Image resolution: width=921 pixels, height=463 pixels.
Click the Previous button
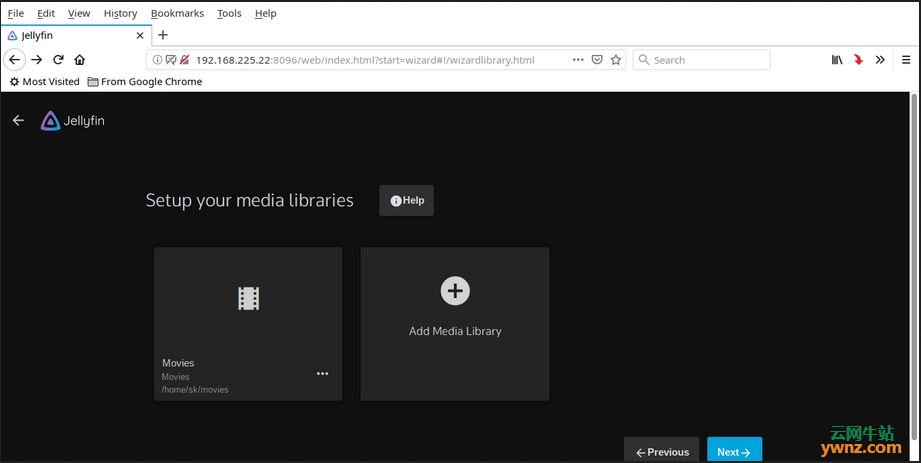pos(661,450)
